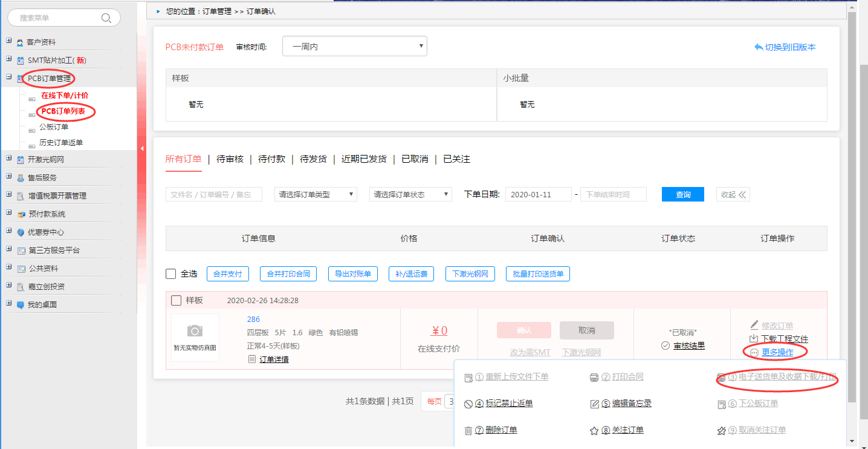Check the 样板 order row checkbox
The height and width of the screenshot is (449, 868).
point(177,301)
